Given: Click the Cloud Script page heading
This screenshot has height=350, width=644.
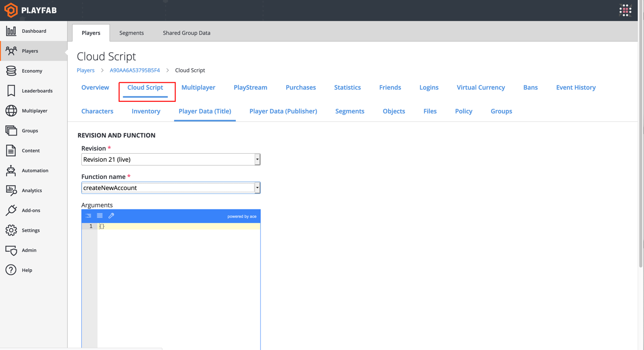Looking at the screenshot, I should coord(106,56).
